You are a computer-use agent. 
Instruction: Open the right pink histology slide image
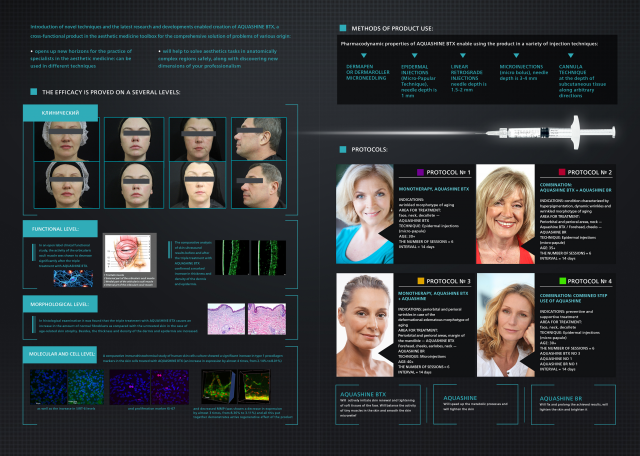point(267,319)
